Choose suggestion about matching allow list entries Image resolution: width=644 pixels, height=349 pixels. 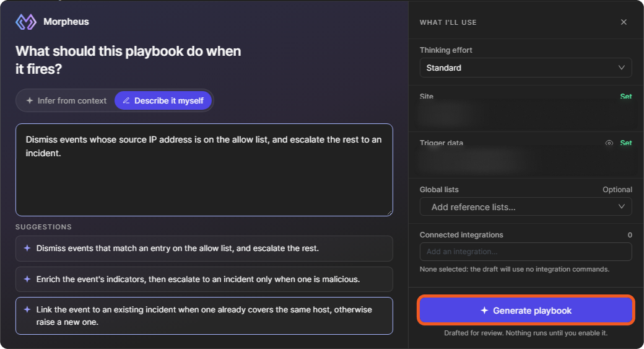204,249
